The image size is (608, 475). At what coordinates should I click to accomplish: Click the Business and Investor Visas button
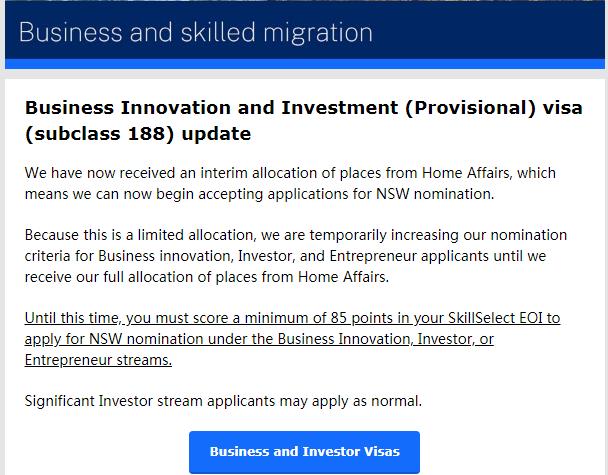pyautogui.click(x=304, y=452)
